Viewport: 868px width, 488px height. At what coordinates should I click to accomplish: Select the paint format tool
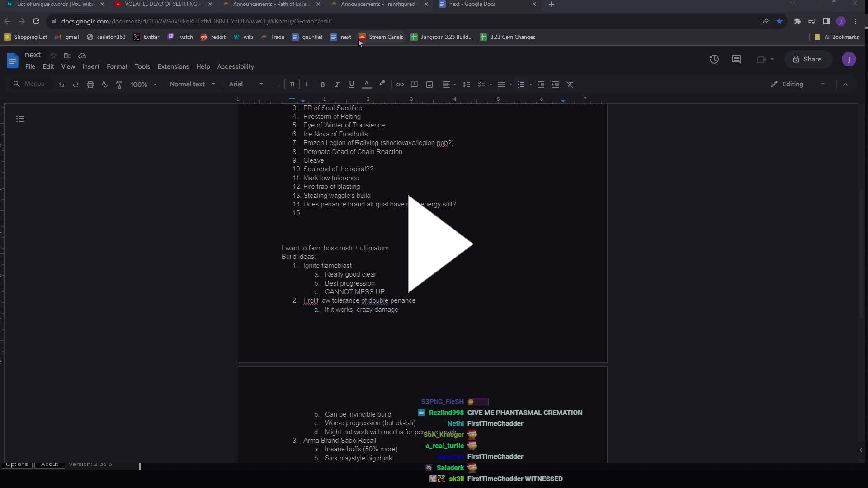coord(119,84)
